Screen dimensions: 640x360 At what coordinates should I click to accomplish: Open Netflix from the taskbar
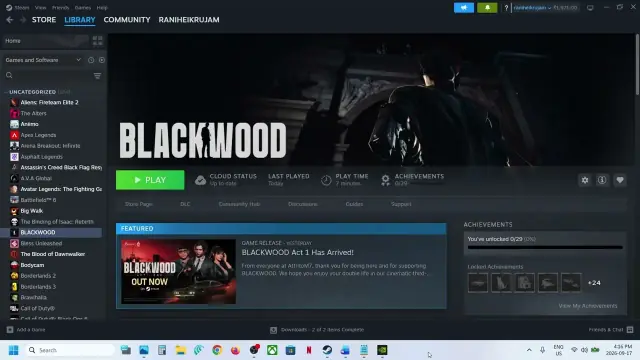pos(309,350)
